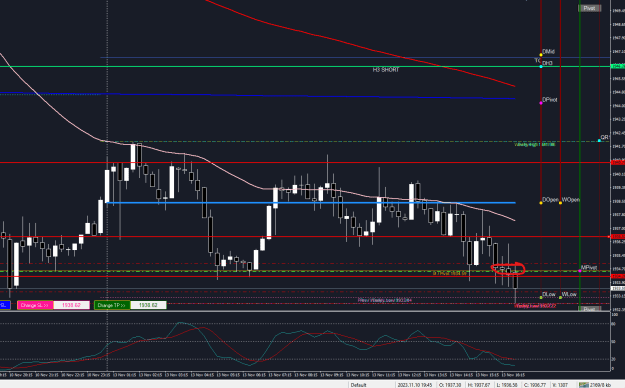Select the WOpen marker label
Viewport: 625px width, 388px height.
tap(570, 200)
